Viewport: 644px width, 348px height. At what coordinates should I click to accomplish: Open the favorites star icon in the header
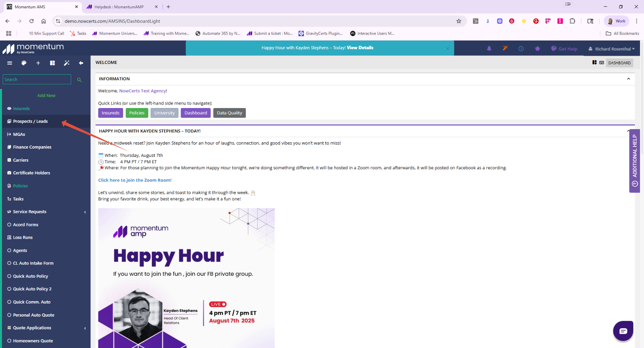537,48
